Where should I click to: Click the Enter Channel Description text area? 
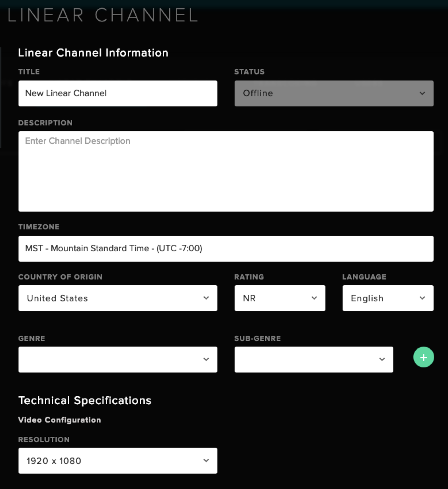(x=226, y=171)
